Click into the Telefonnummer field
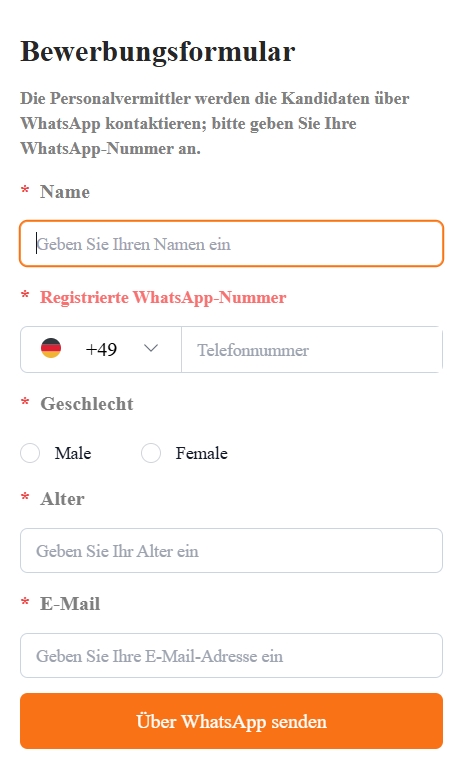Screen dimensions: 467x770 pos(312,350)
